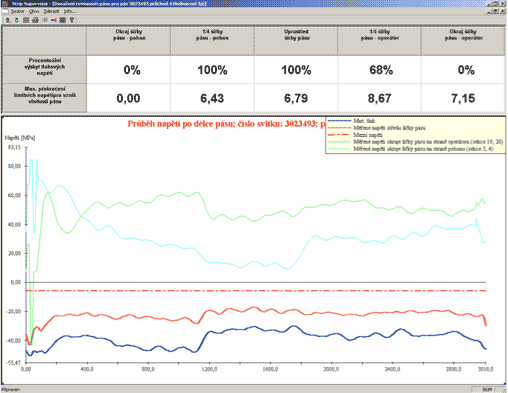Click the 'Max. překročení limitních napětí' row header
The height and width of the screenshot is (393, 508).
[x=45, y=98]
